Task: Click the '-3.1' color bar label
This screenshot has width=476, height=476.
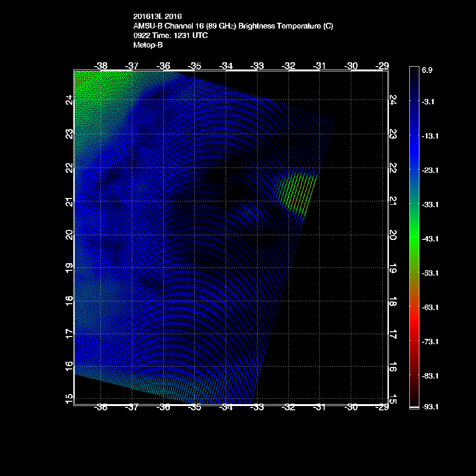Action: tap(428, 102)
